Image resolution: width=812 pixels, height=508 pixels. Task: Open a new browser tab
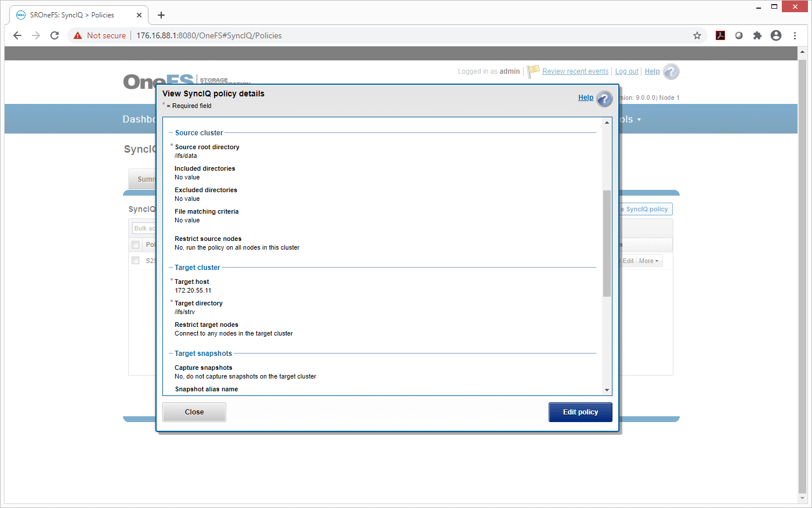[161, 15]
